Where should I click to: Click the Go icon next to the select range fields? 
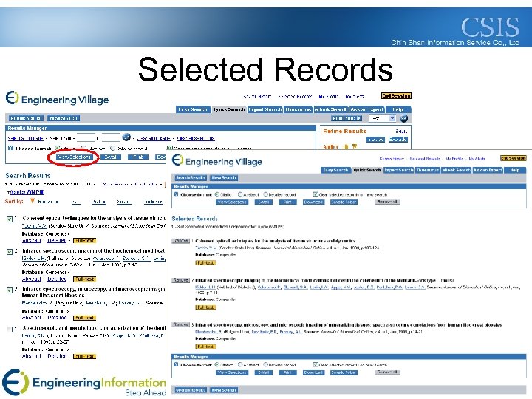pos(126,137)
